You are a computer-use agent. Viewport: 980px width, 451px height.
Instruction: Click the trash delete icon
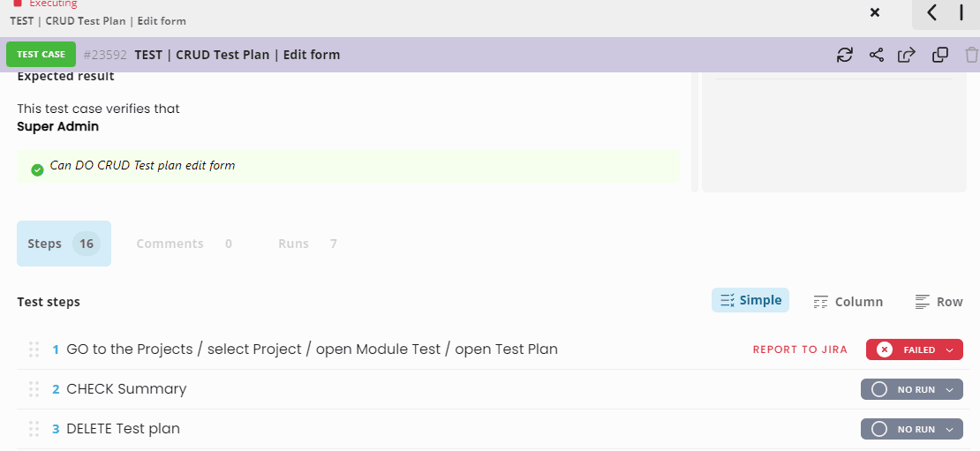tap(971, 55)
